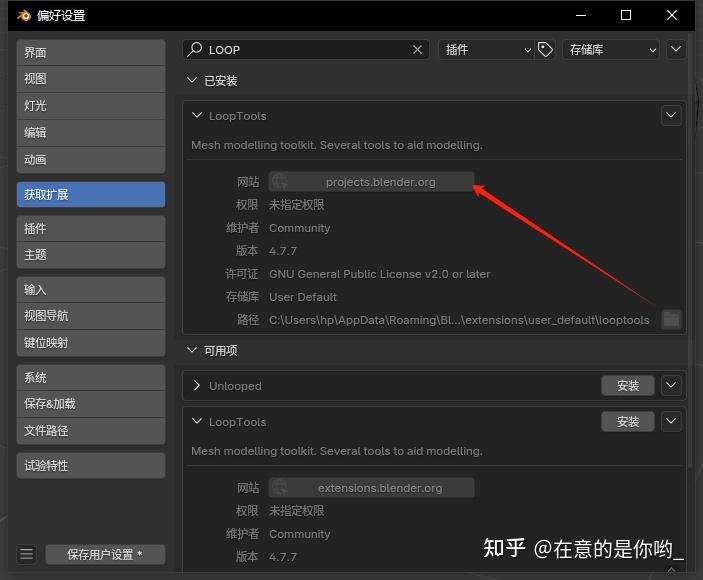This screenshot has width=703, height=580.
Task: Collapse the 已安装 section
Action: click(x=192, y=80)
